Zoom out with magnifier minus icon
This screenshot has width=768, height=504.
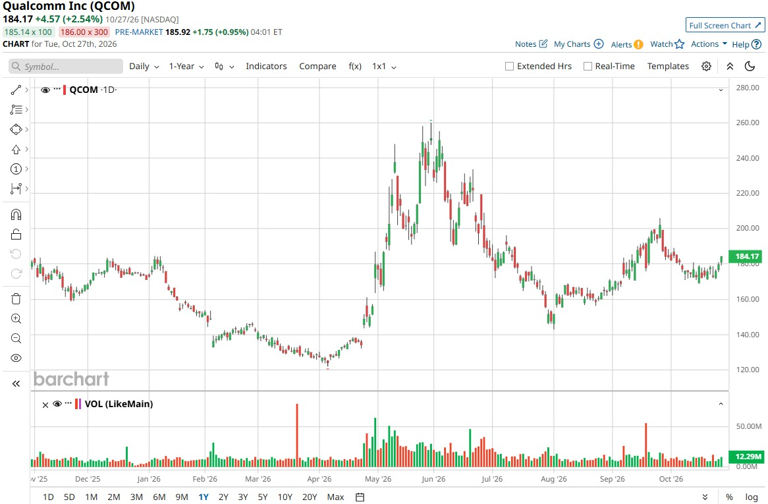pos(16,338)
